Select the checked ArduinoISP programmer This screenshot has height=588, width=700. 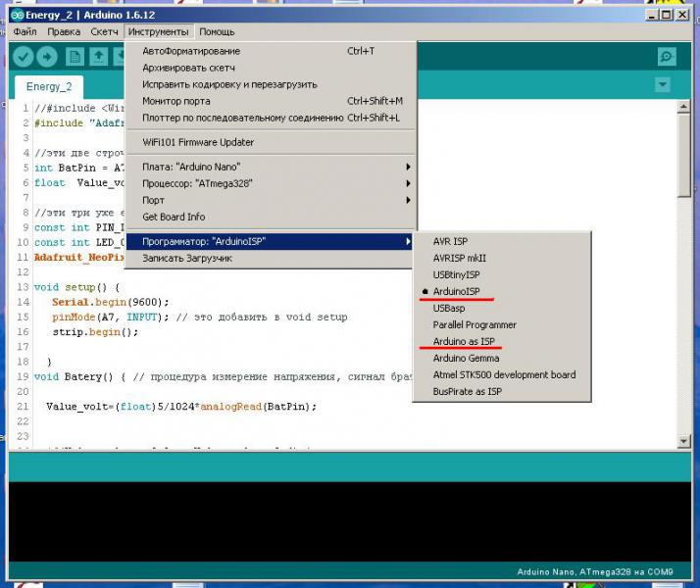point(502,291)
